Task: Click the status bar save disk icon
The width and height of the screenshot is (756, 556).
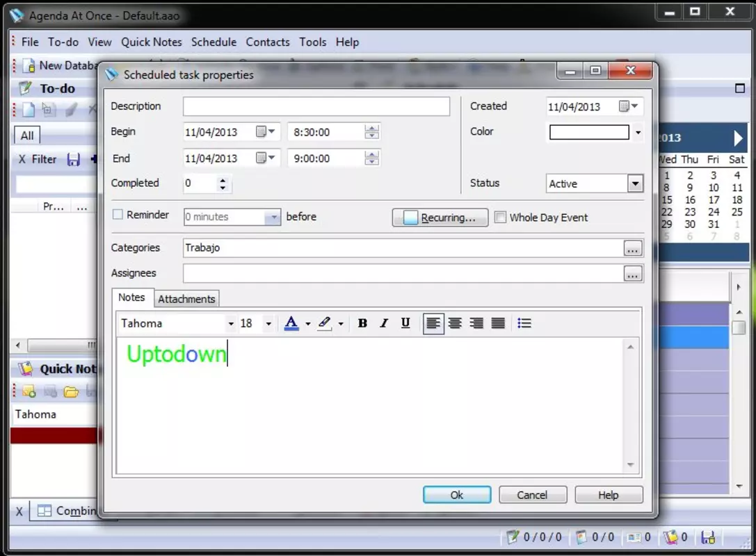Action: 708,537
